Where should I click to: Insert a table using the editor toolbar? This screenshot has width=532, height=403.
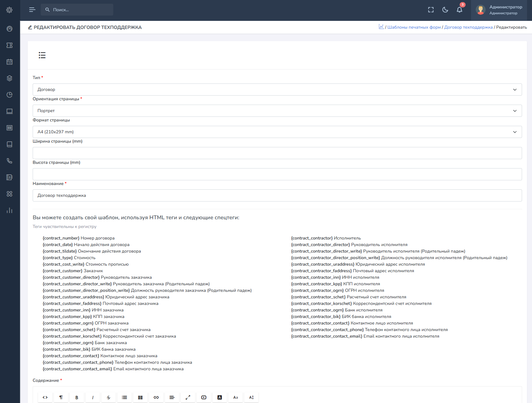point(140,397)
